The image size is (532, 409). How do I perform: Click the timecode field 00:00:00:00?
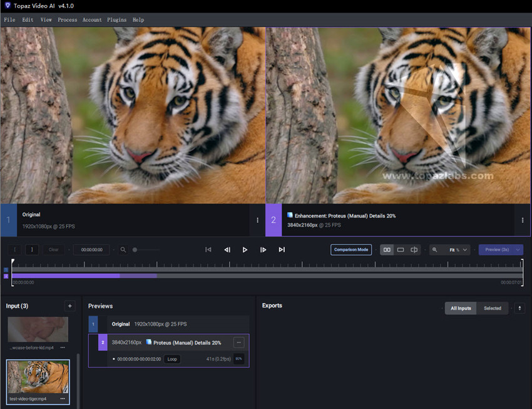(91, 249)
